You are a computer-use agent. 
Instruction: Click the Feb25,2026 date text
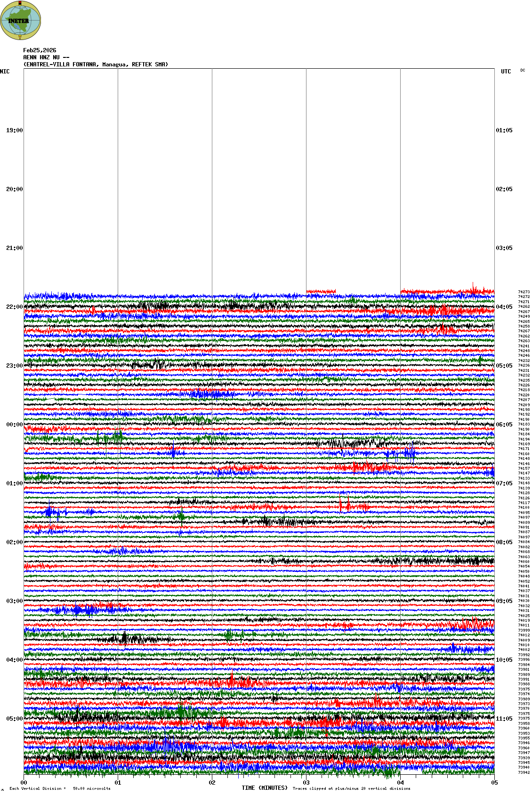point(40,50)
